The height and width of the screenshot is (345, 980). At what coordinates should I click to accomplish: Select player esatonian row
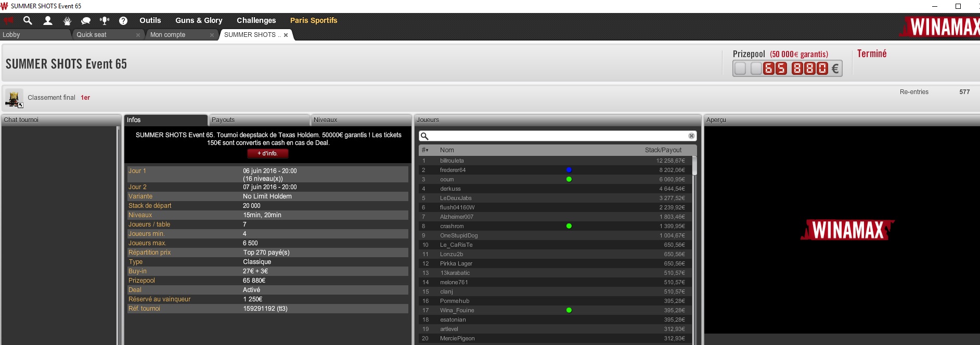(x=555, y=320)
